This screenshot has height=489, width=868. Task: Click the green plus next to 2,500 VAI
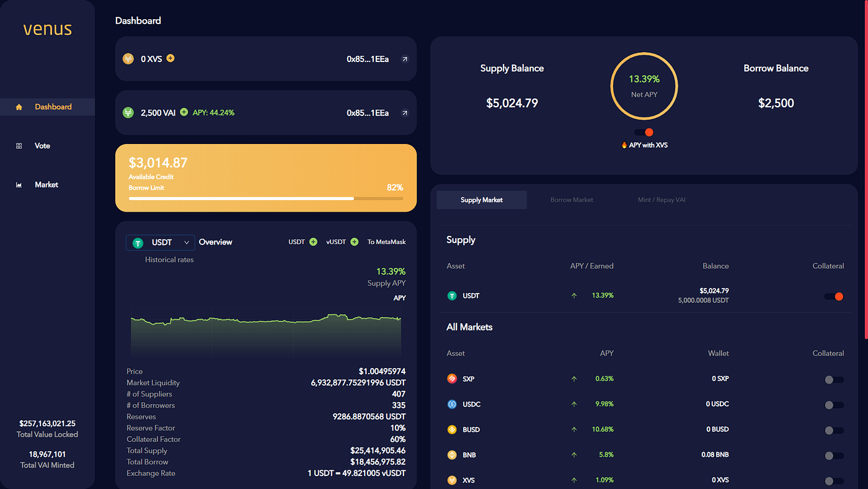pyautogui.click(x=184, y=112)
